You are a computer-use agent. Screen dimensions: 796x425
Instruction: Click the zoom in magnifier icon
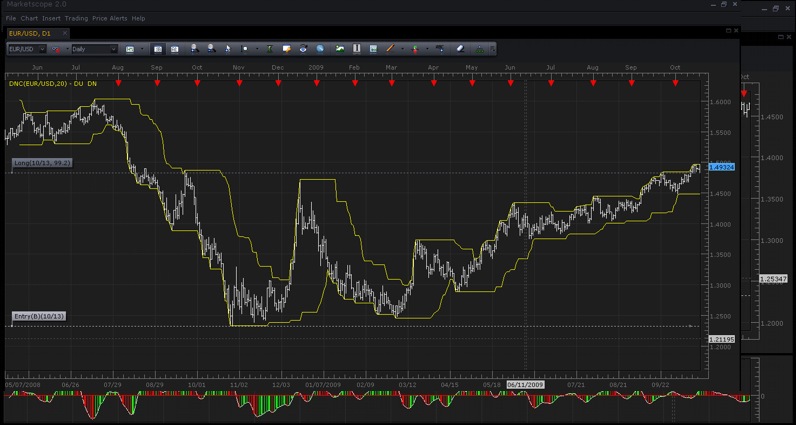coord(194,49)
